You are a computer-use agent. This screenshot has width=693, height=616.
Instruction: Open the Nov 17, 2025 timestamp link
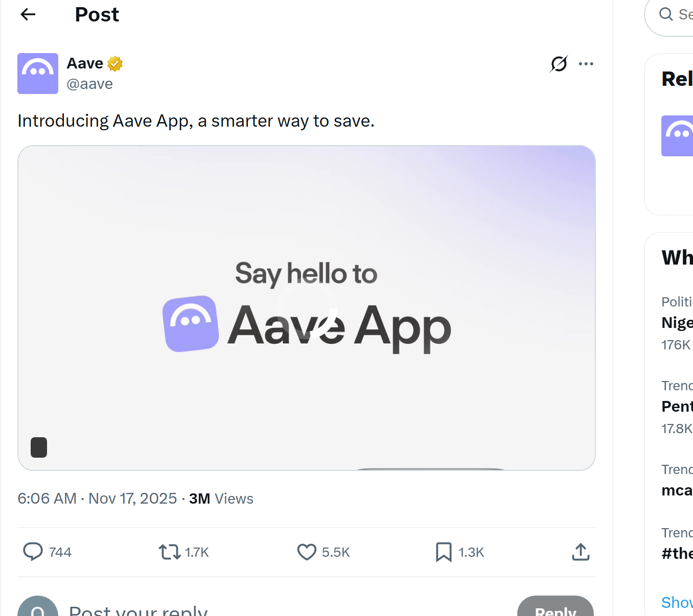click(x=132, y=498)
